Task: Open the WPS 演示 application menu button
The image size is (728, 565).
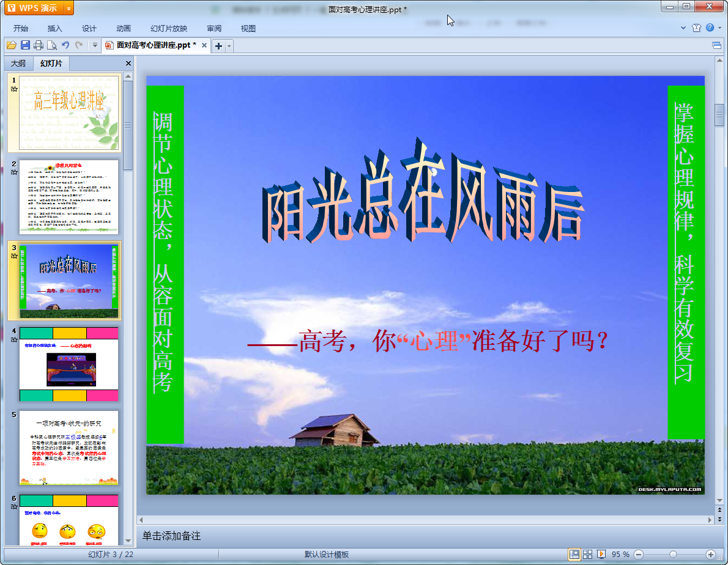Action: [34, 8]
